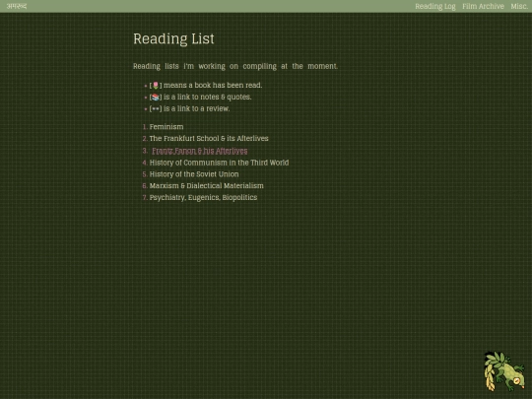Click the green bird mascot image

(504, 371)
